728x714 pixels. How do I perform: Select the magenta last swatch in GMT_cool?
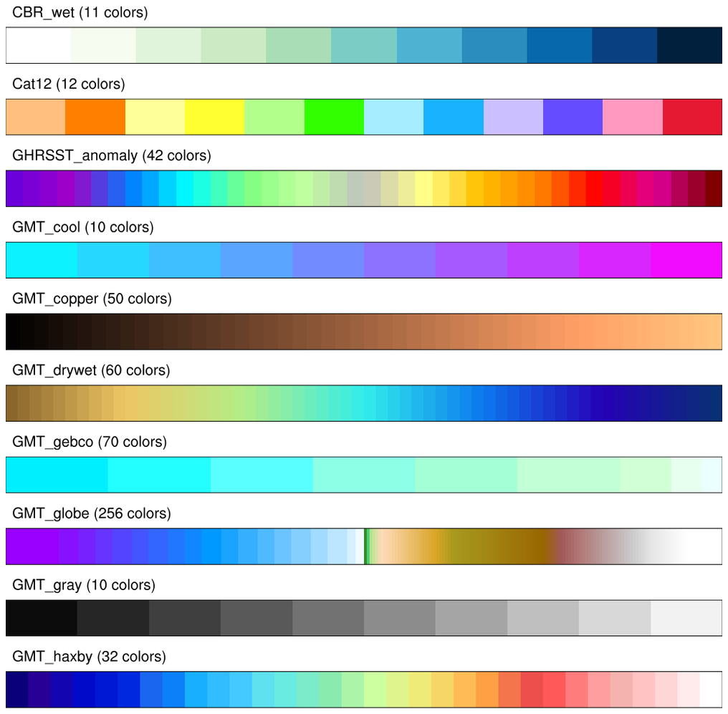686,261
